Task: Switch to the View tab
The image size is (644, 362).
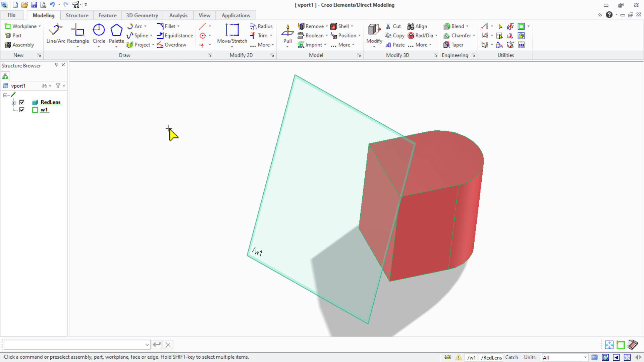Action: [204, 15]
